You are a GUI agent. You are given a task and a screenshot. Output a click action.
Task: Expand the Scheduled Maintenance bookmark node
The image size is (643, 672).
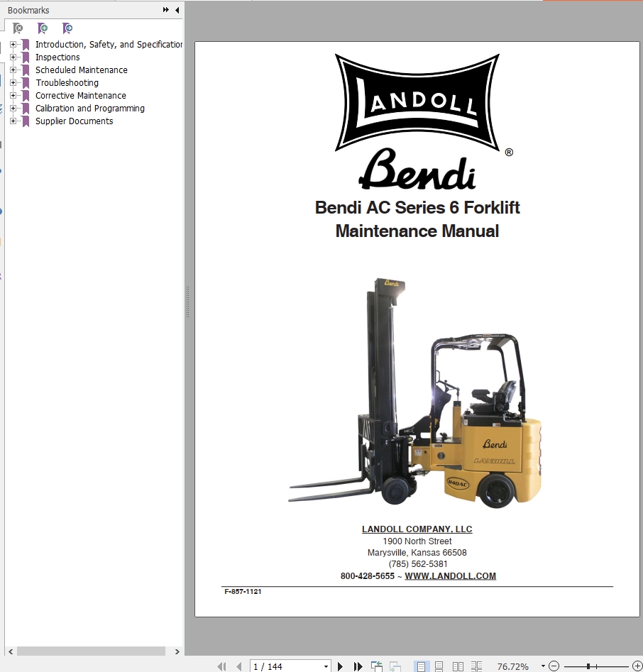coord(13,70)
